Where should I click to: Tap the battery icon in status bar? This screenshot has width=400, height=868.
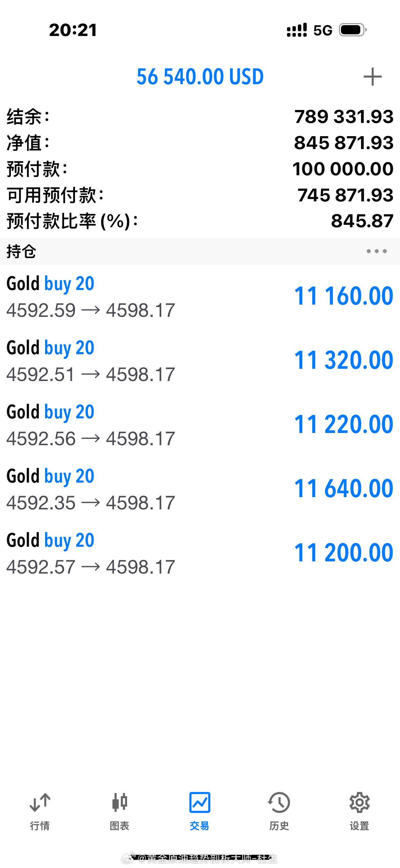[353, 30]
